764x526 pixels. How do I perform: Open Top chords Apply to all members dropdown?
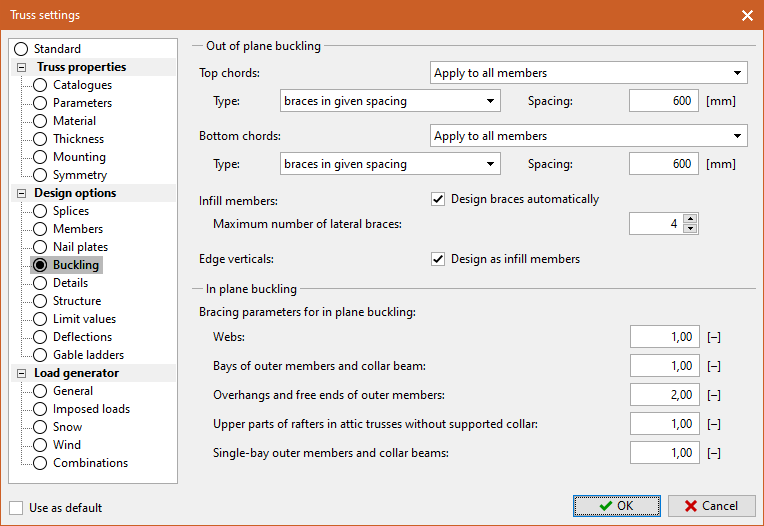[589, 73]
